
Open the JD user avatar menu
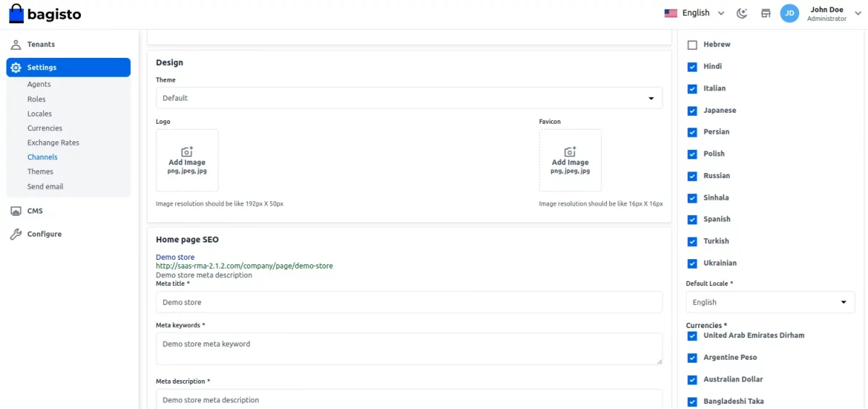(789, 13)
